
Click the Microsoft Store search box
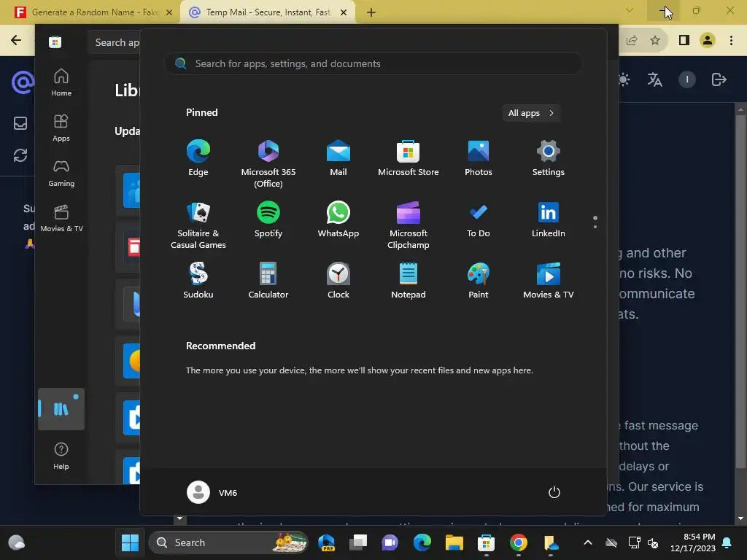point(115,42)
